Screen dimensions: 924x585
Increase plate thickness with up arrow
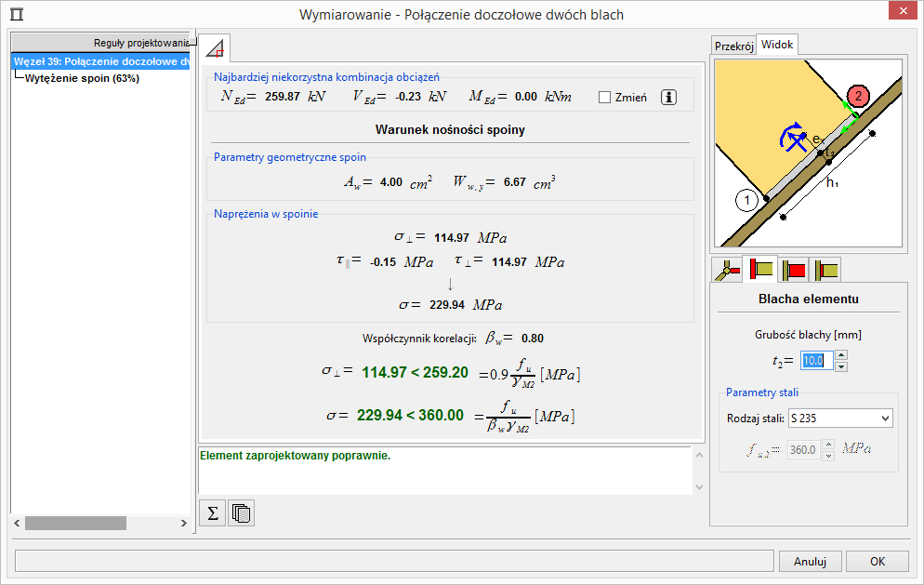[840, 354]
